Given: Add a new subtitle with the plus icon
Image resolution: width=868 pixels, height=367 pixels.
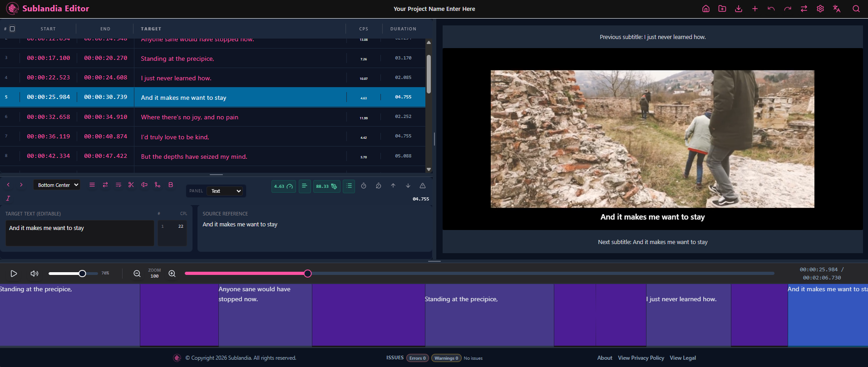Looking at the screenshot, I should [755, 9].
